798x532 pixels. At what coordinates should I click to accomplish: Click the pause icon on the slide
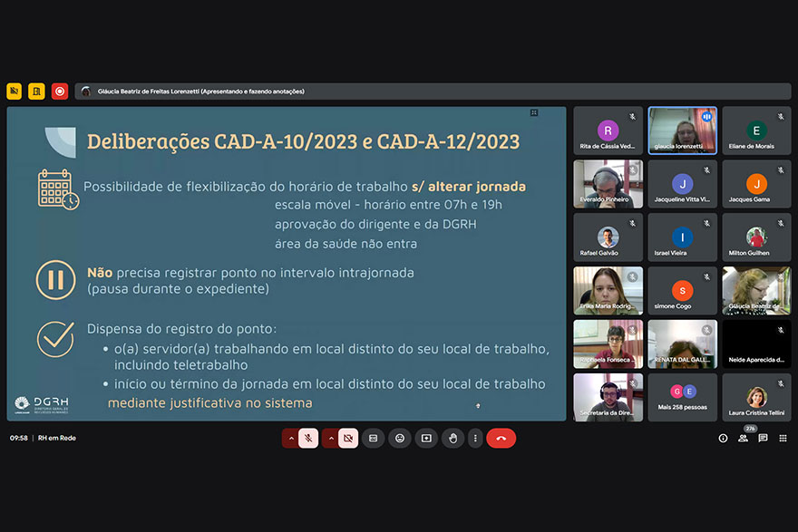[55, 280]
